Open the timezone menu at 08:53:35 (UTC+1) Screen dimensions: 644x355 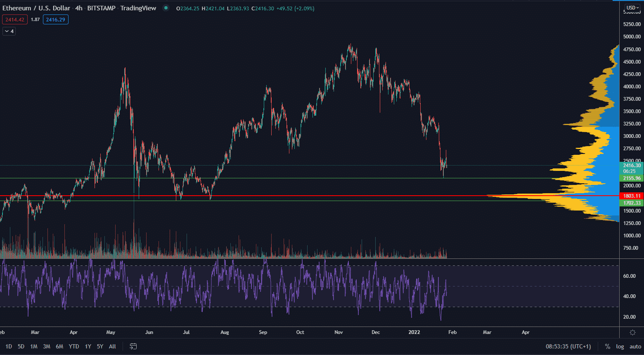coord(568,346)
